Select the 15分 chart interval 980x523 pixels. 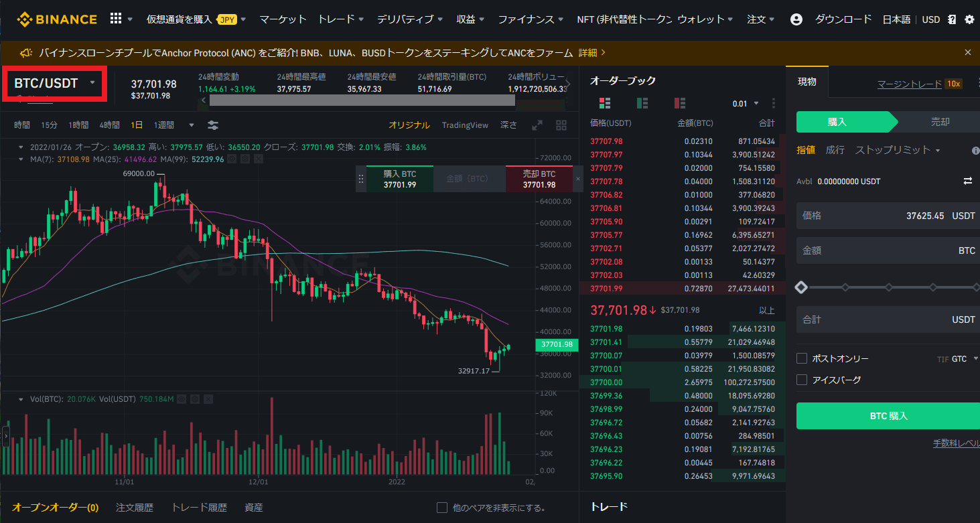click(x=50, y=125)
